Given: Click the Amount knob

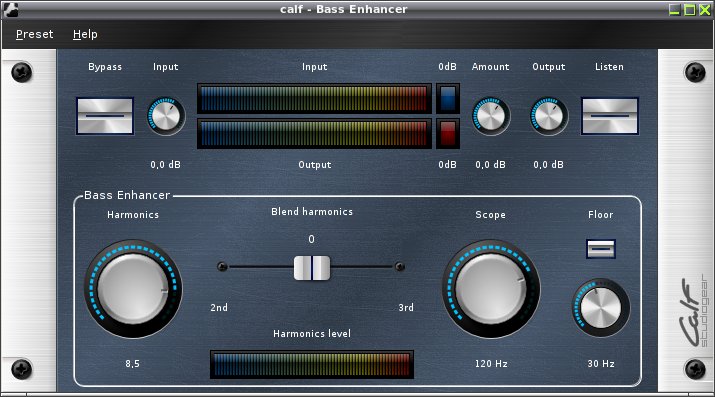Looking at the screenshot, I should (491, 116).
